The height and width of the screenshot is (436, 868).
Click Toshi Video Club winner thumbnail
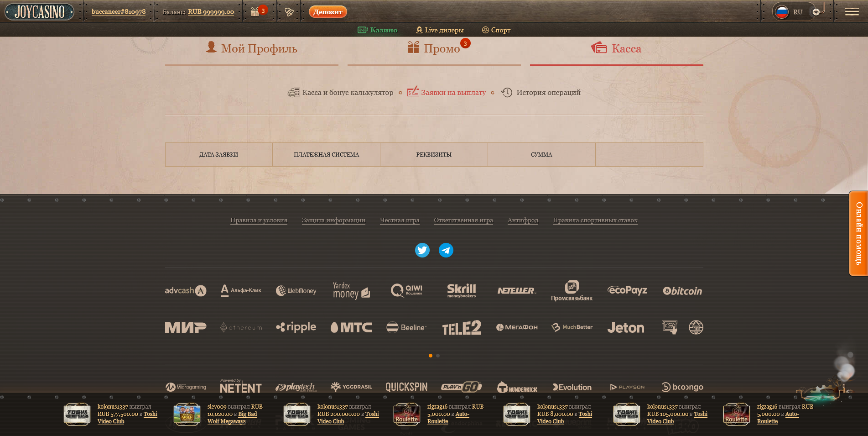click(77, 414)
